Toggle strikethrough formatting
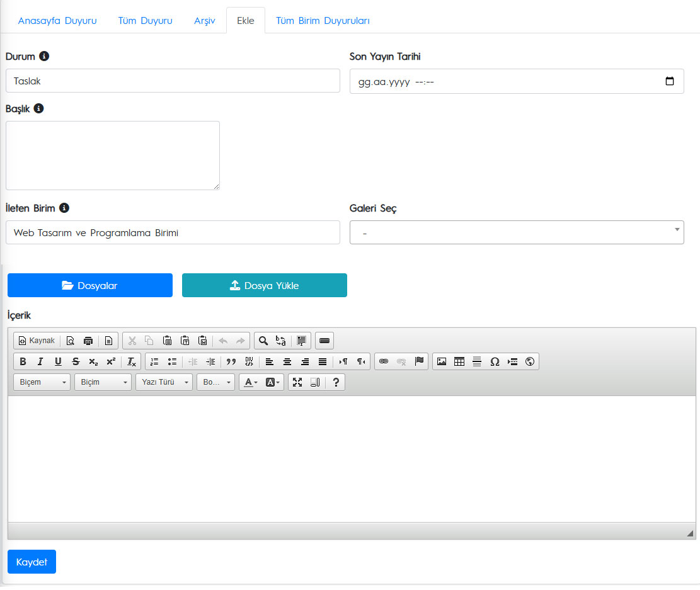The image size is (700, 590). 76,361
